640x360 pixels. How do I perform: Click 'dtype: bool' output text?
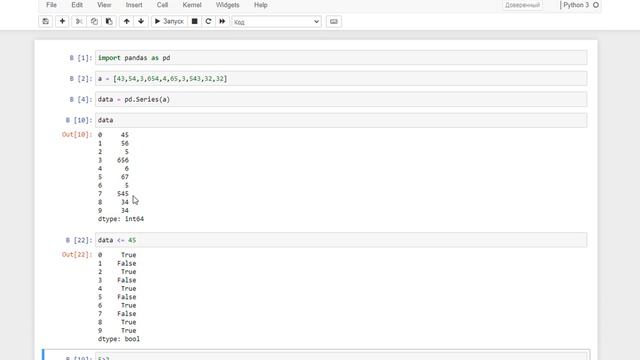(x=119, y=339)
